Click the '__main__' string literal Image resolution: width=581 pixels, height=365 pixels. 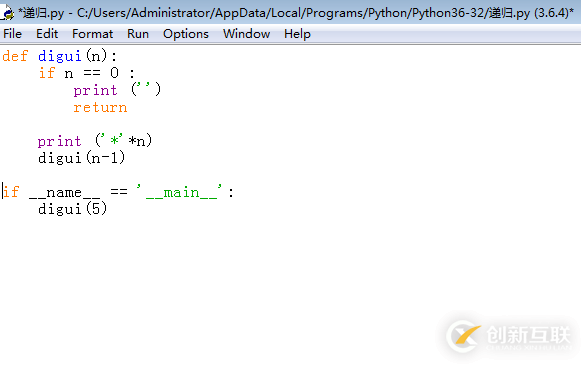[179, 192]
